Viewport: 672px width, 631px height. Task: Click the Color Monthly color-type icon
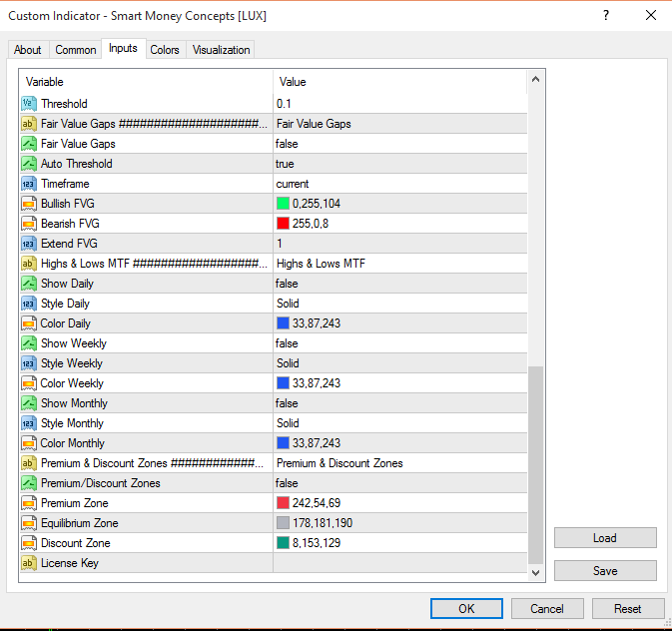coord(29,443)
